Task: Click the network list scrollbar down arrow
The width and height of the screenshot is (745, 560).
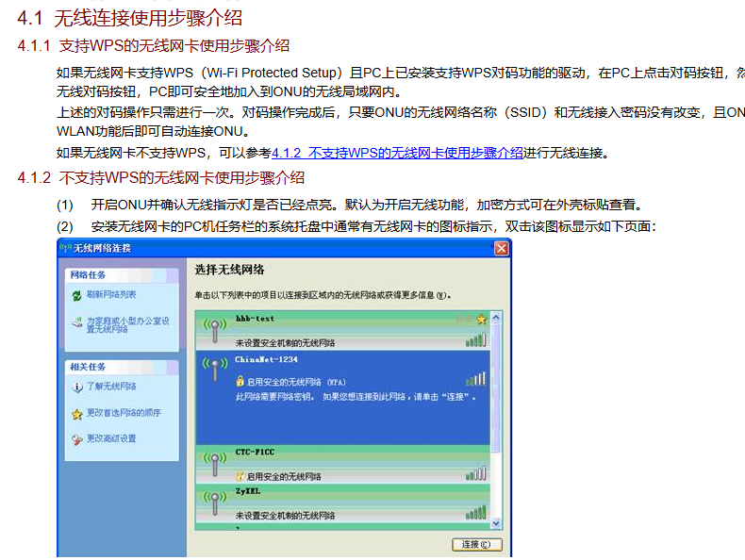Action: tap(496, 523)
